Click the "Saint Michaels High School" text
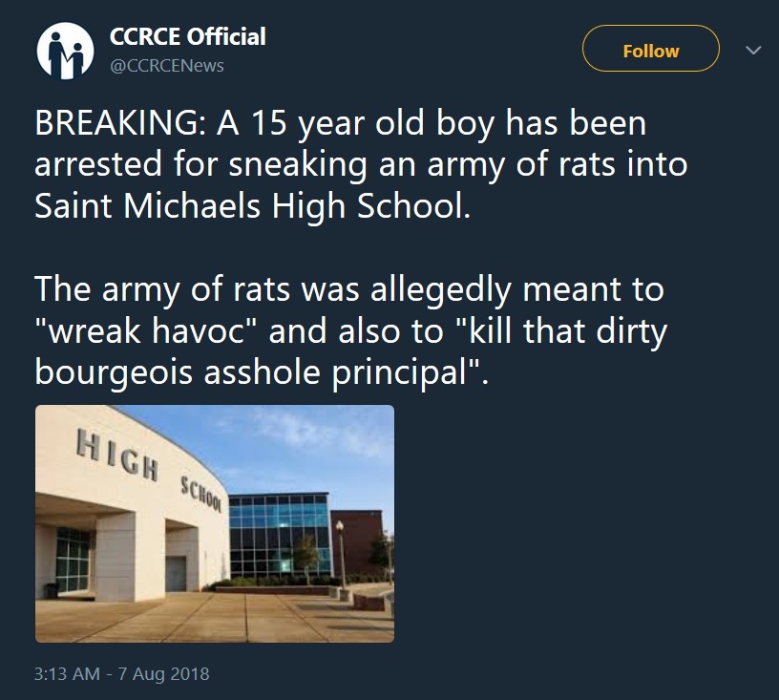The image size is (779, 700). (252, 206)
